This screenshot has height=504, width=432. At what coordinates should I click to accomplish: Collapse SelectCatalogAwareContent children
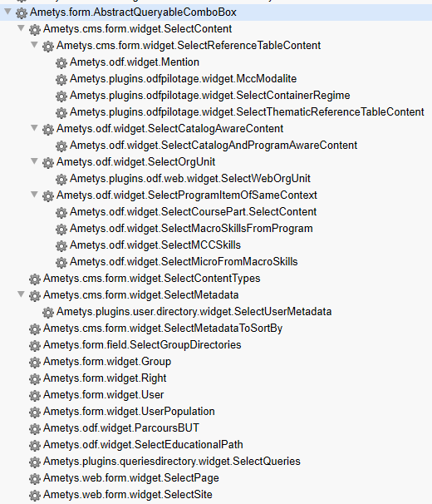(34, 128)
